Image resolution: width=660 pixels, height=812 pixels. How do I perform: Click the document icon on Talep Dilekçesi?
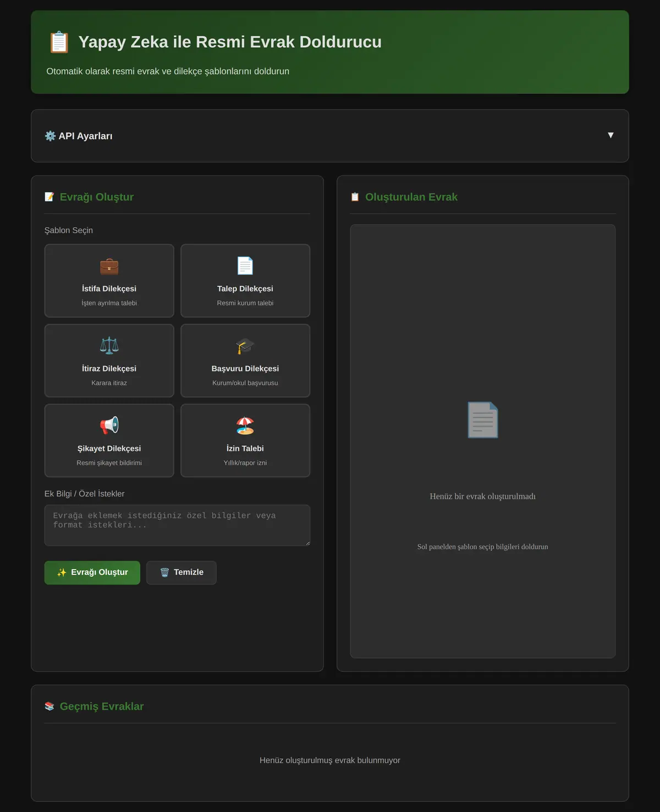245,266
